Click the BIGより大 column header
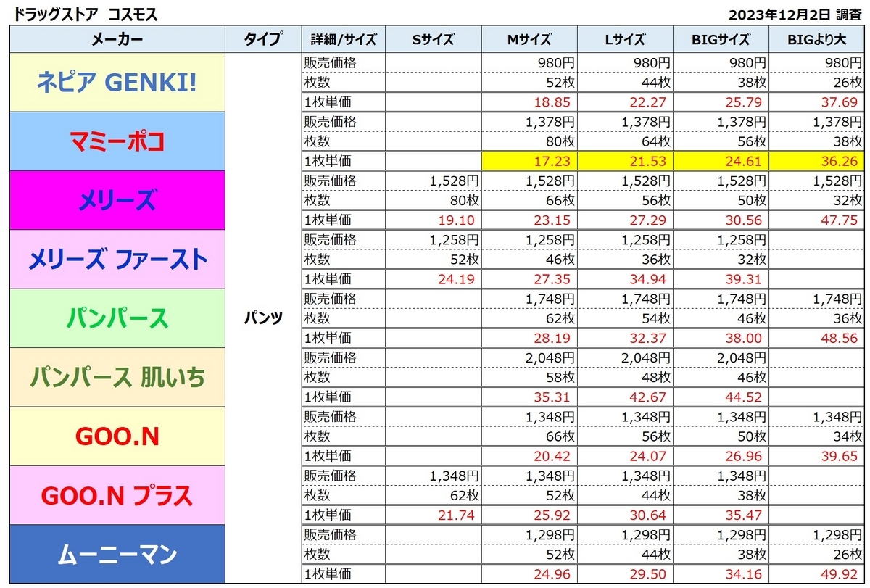Screen dimensions: 870x588 816,39
